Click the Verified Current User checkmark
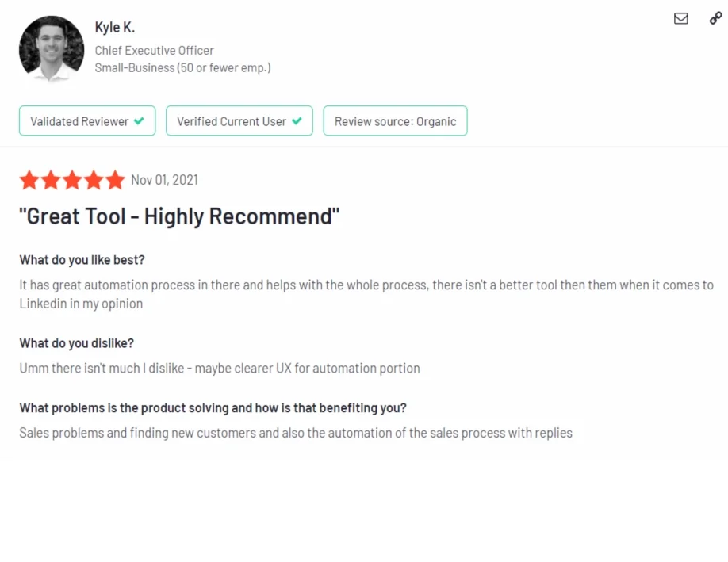The width and height of the screenshot is (728, 562). (x=297, y=121)
